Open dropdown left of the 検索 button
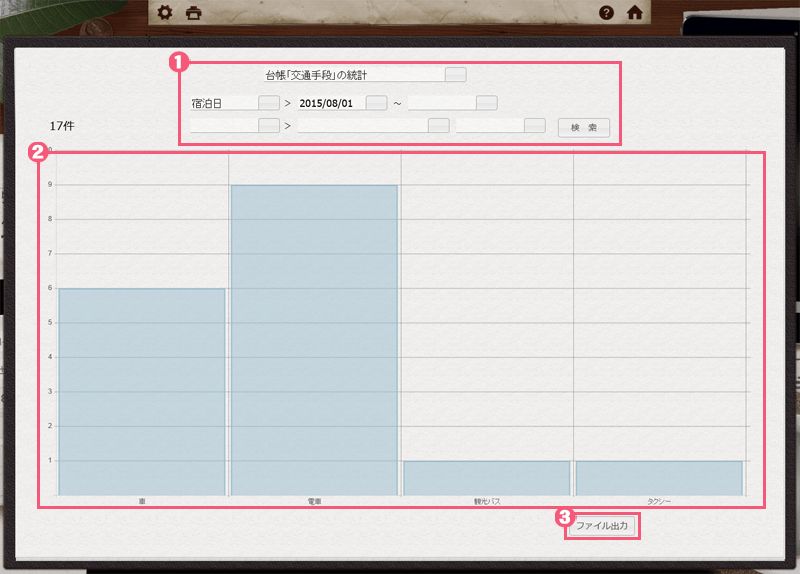 coord(535,126)
